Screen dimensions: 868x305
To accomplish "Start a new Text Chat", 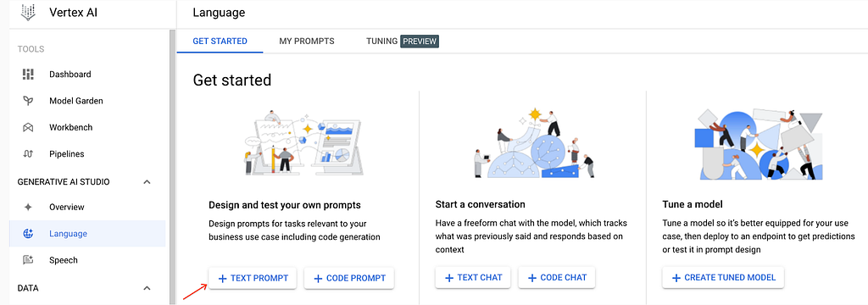I will (474, 277).
